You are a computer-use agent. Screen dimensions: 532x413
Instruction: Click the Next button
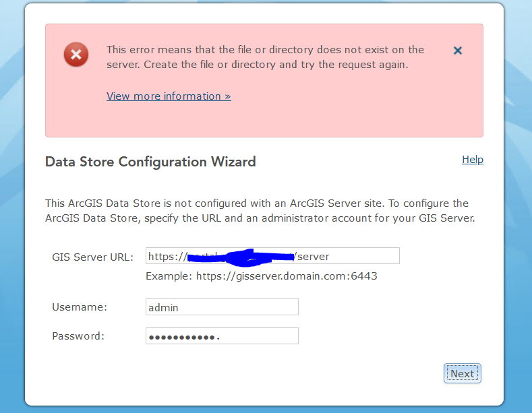pyautogui.click(x=462, y=373)
